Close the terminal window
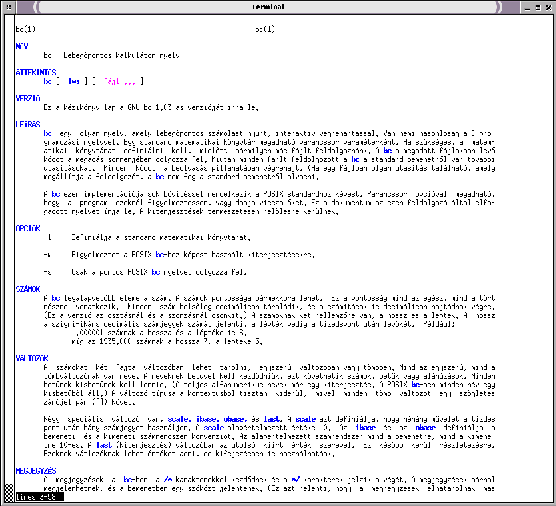556x506 pixels. tap(549, 7)
